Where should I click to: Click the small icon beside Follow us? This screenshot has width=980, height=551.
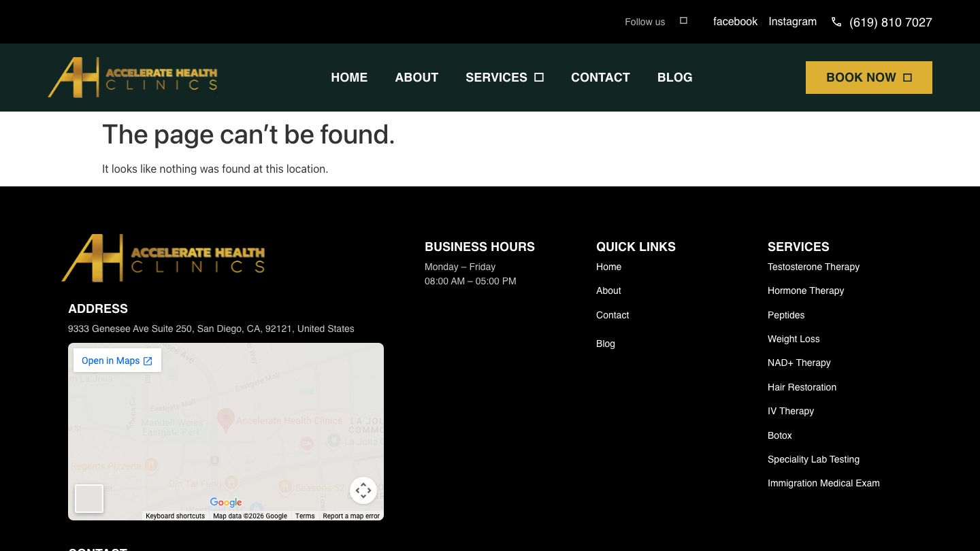(x=683, y=21)
